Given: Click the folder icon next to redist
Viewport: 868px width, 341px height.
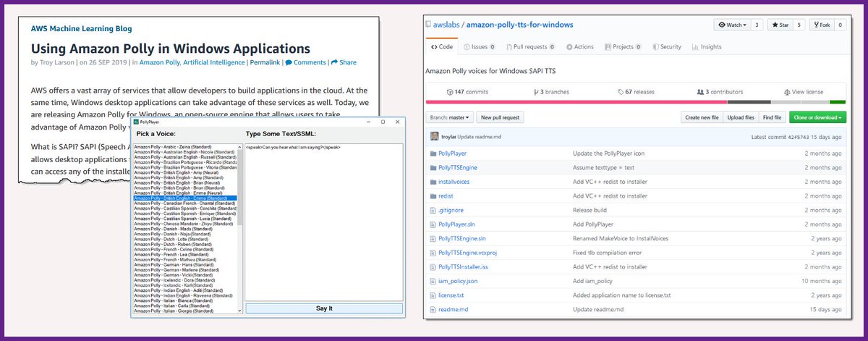Looking at the screenshot, I should [433, 195].
